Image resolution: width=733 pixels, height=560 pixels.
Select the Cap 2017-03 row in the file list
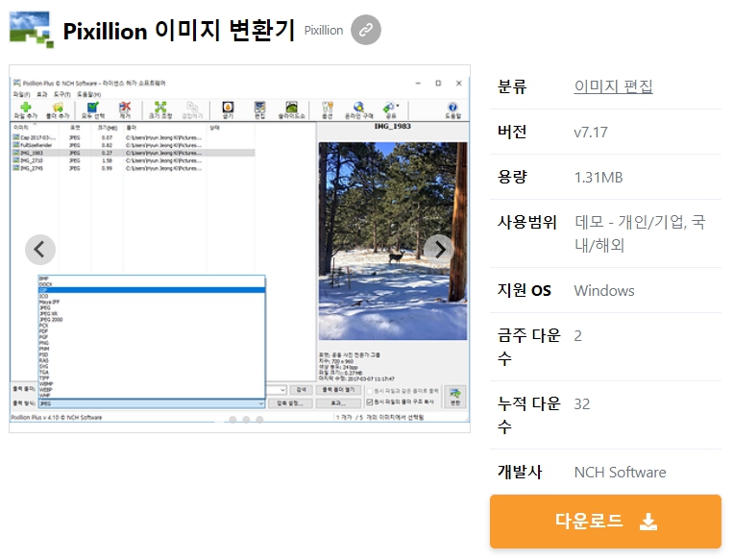pyautogui.click(x=133, y=137)
